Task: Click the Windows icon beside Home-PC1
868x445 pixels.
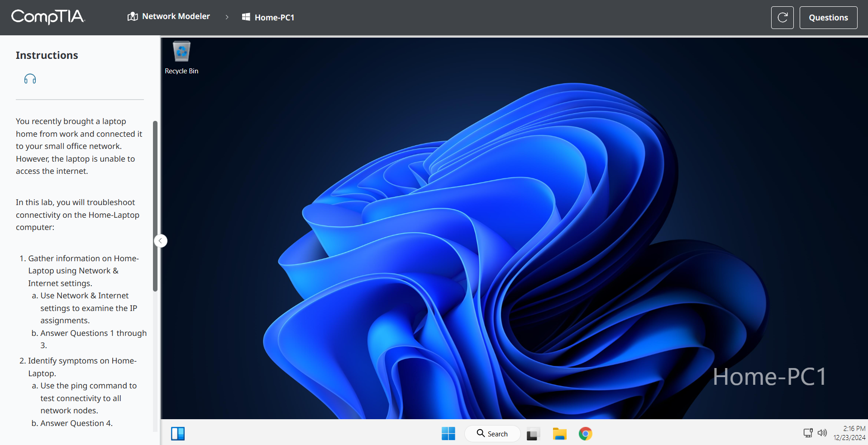Action: click(246, 17)
